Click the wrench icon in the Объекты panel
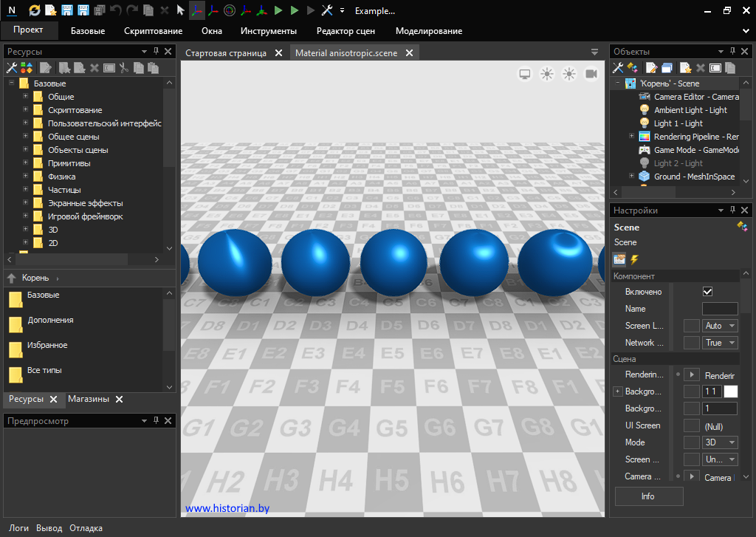The image size is (756, 537). click(618, 68)
